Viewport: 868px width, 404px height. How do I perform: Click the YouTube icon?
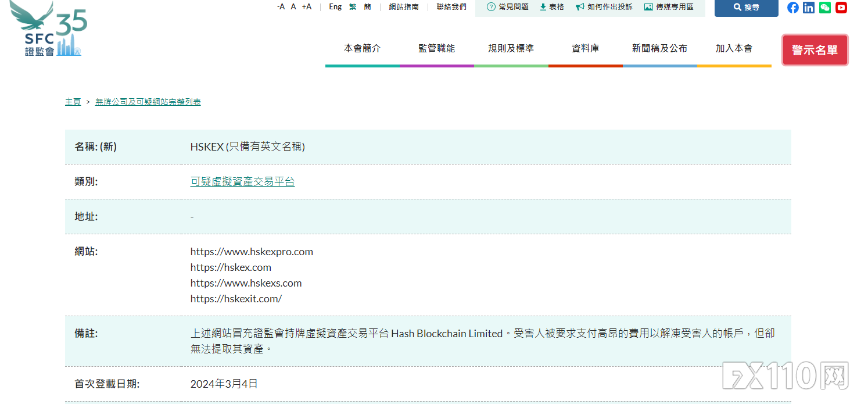coord(841,8)
